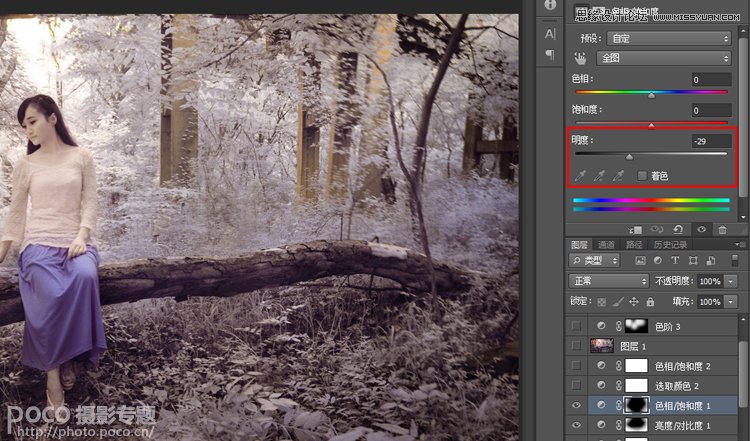Viewport: 750px width, 441px height.
Task: Open the paragraph panel icon
Action: [550, 55]
